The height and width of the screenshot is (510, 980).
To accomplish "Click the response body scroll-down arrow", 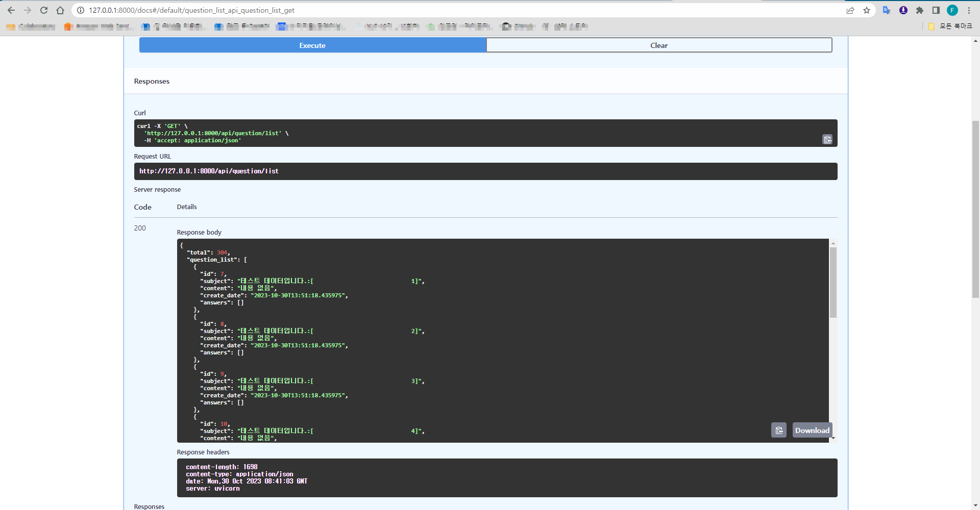I will [833, 438].
